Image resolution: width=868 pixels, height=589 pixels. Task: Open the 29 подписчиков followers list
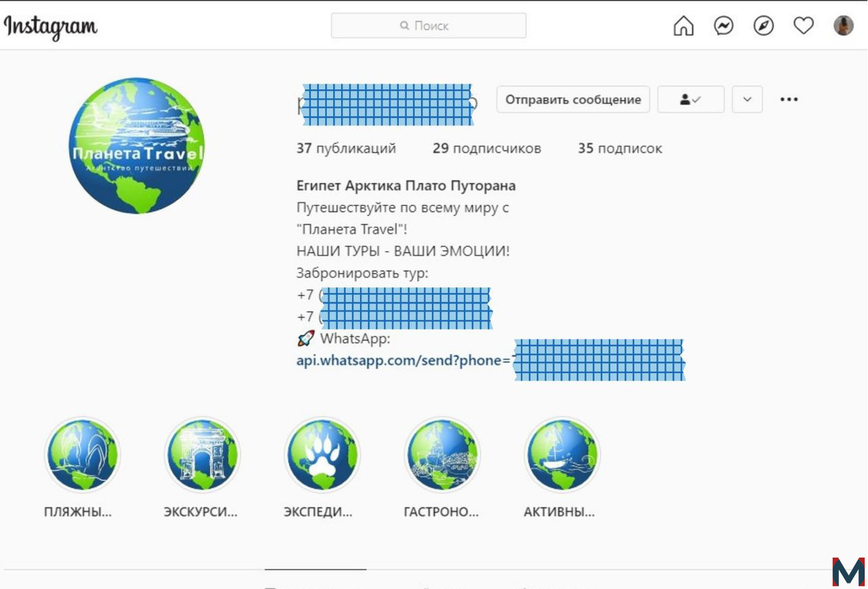tap(487, 148)
